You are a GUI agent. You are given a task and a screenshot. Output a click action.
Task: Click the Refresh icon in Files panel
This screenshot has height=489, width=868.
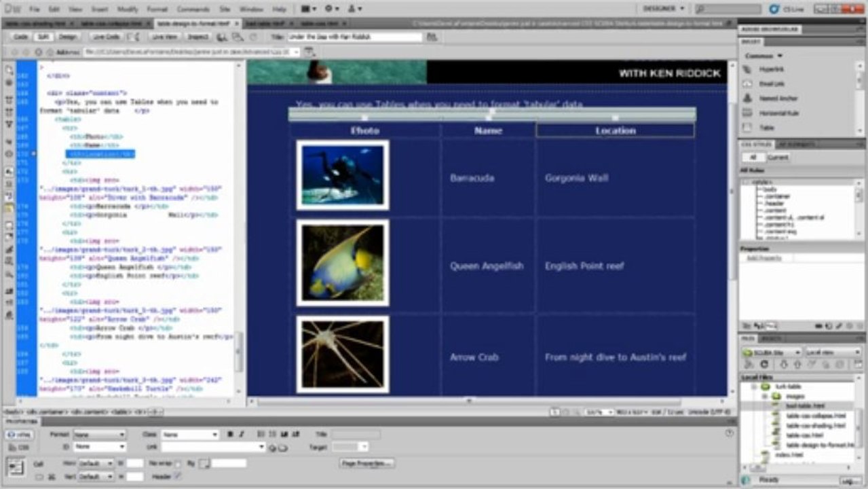click(766, 365)
